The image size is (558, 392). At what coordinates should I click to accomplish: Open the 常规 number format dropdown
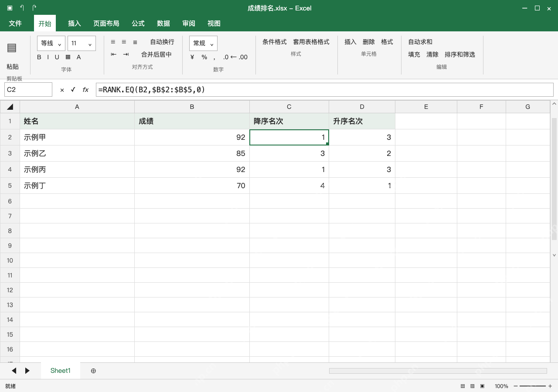point(203,43)
